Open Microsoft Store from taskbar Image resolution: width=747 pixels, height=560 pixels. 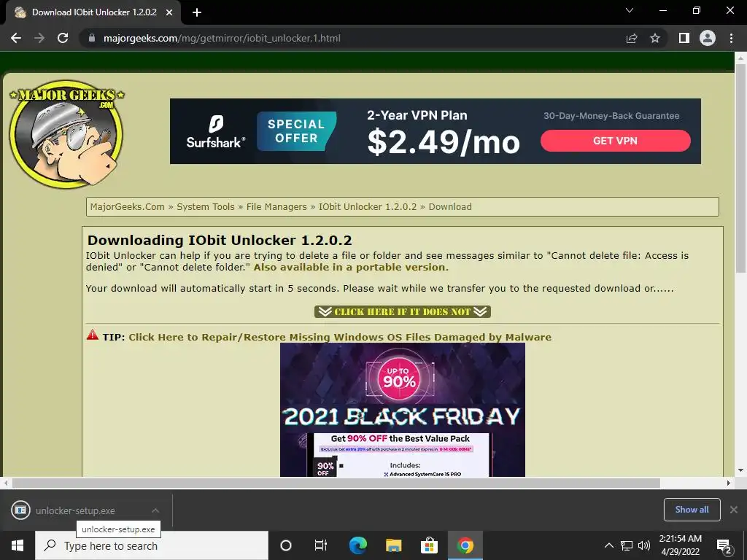pos(429,545)
